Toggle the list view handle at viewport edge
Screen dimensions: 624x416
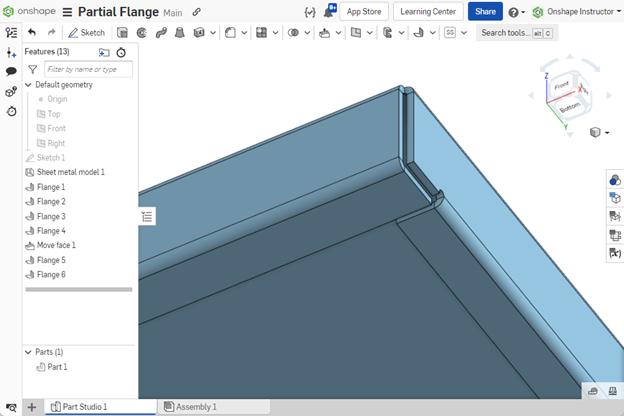pos(147,216)
